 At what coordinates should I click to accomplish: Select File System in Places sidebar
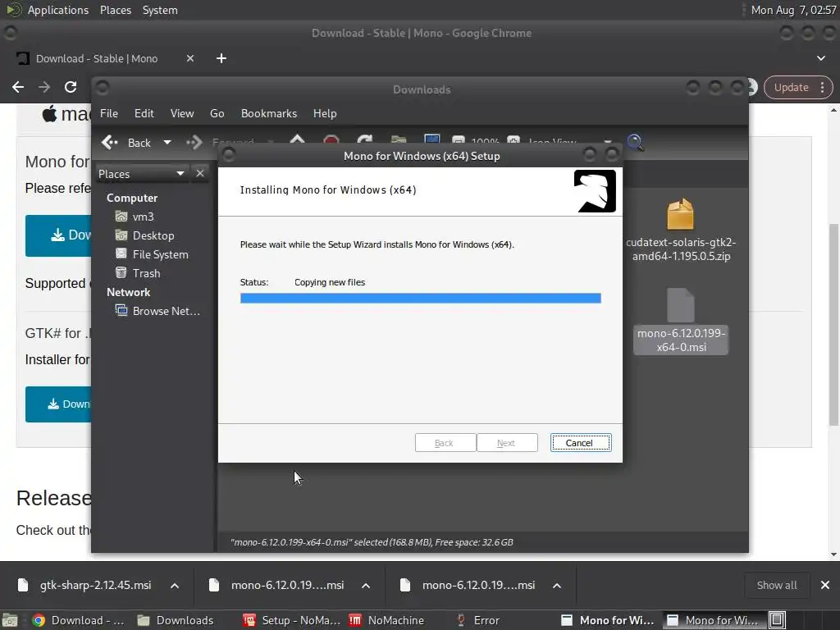pyautogui.click(x=152, y=254)
